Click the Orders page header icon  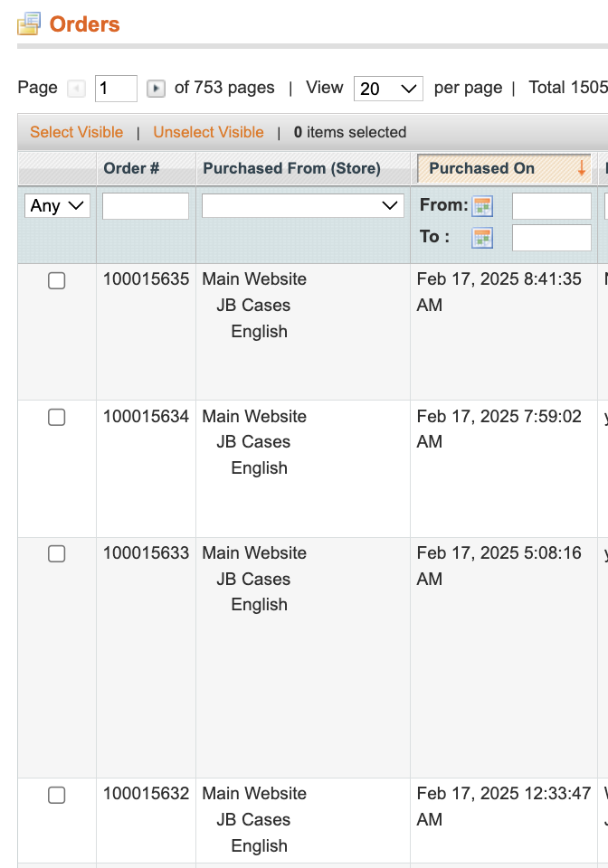29,24
